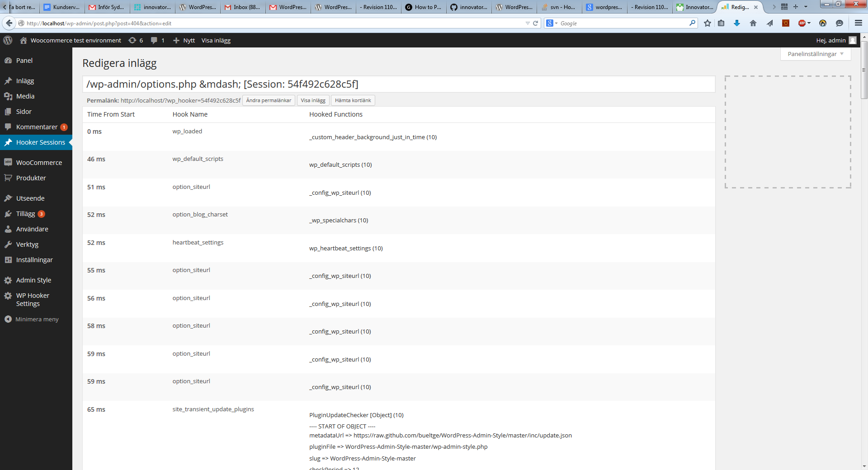Go back with the browser back arrow
Image resolution: width=868 pixels, height=470 pixels.
pyautogui.click(x=9, y=23)
